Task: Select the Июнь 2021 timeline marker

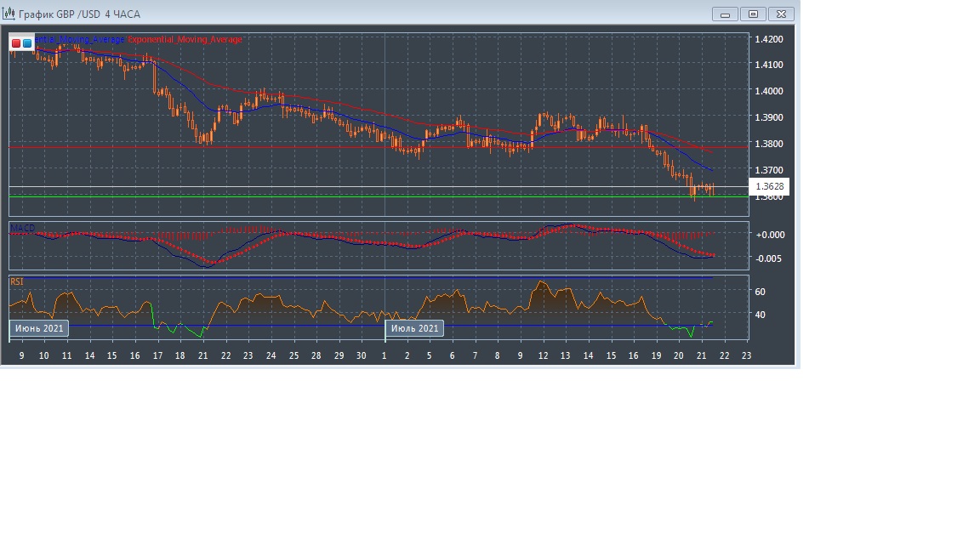Action: [x=38, y=328]
